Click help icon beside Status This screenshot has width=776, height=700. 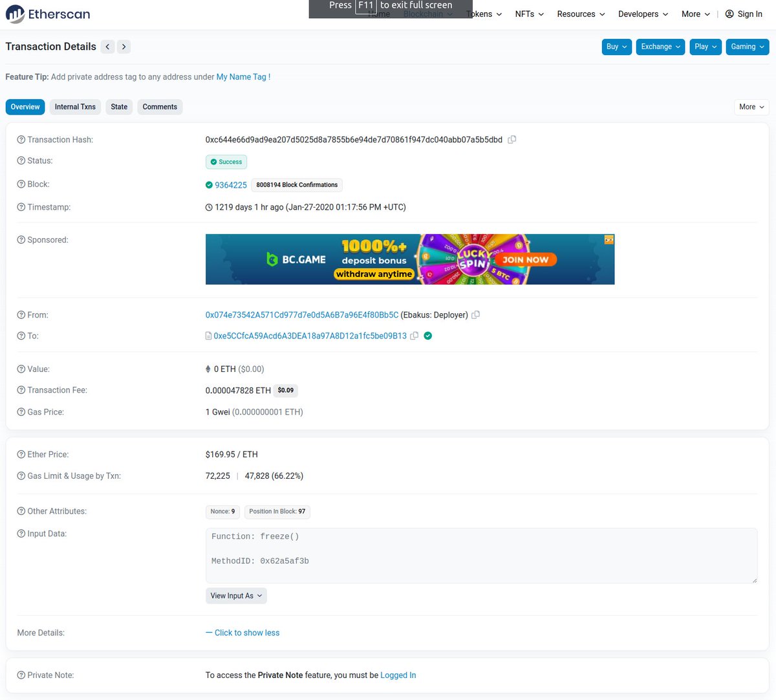[21, 160]
